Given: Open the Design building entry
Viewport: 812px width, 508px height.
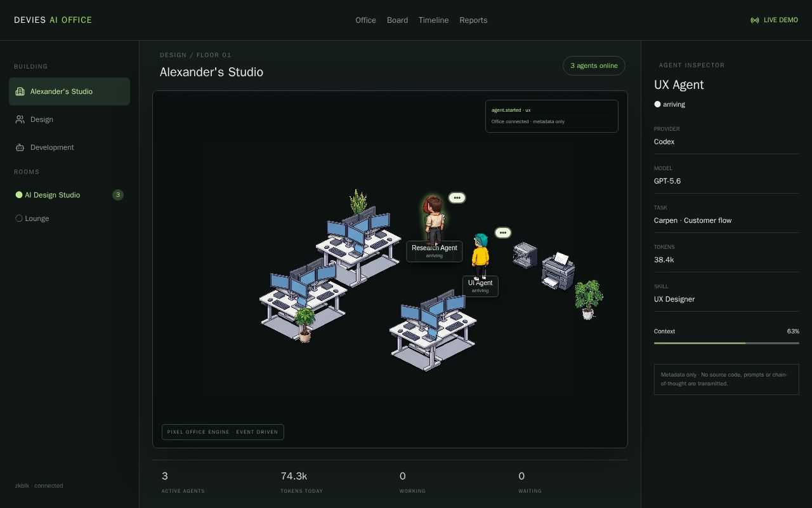Looking at the screenshot, I should coord(69,119).
